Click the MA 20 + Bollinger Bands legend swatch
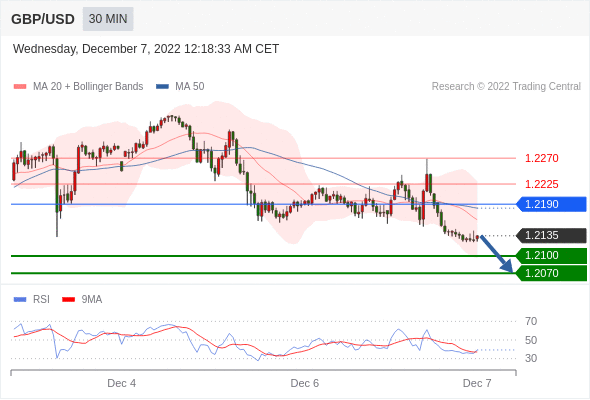This screenshot has height=400, width=590. coord(20,87)
